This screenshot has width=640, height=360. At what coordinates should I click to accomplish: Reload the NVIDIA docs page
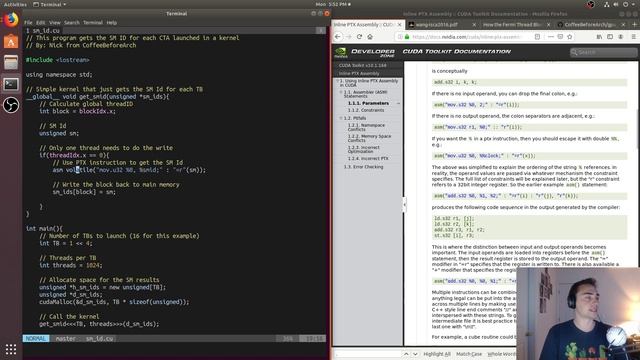(359, 37)
